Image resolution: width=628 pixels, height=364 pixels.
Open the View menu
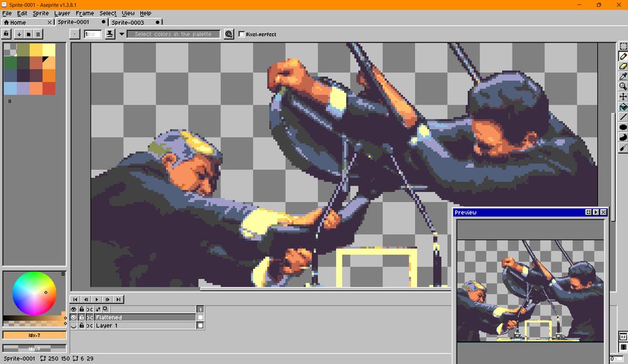pyautogui.click(x=128, y=13)
